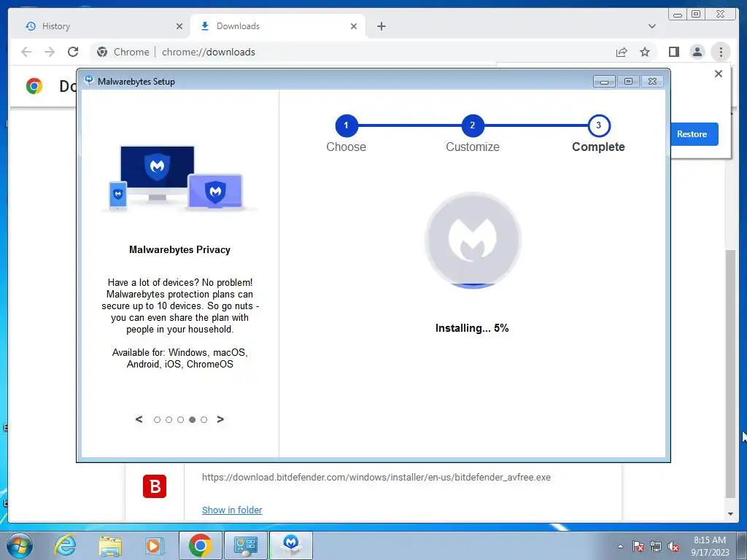Click the Malwarebytes Setup title icon

point(88,80)
